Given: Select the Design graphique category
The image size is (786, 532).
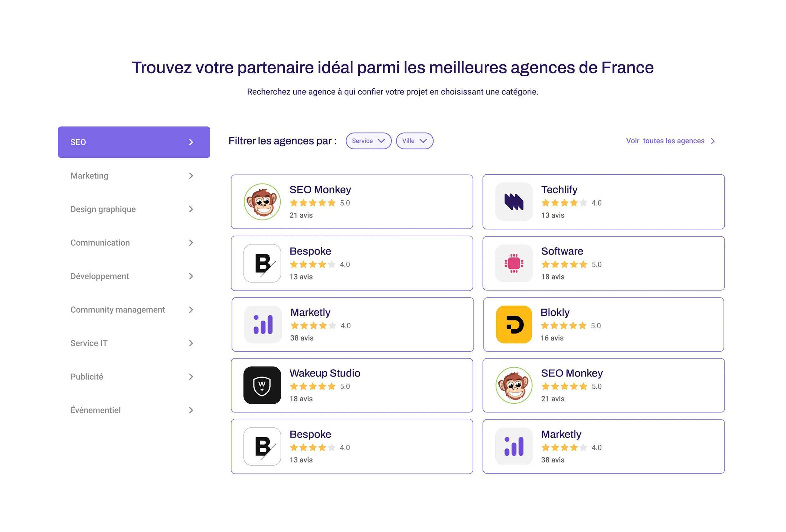Looking at the screenshot, I should tap(103, 209).
